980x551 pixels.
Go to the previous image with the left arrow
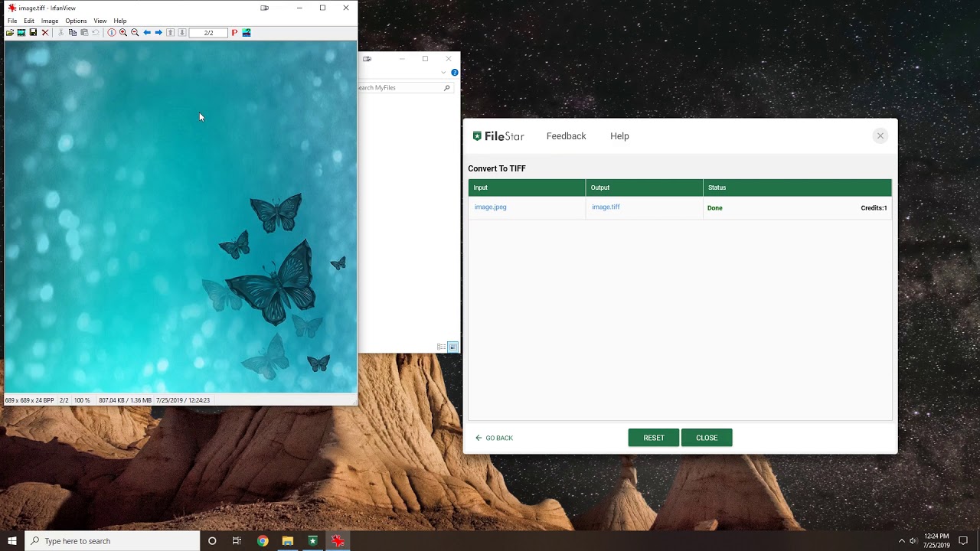(147, 33)
